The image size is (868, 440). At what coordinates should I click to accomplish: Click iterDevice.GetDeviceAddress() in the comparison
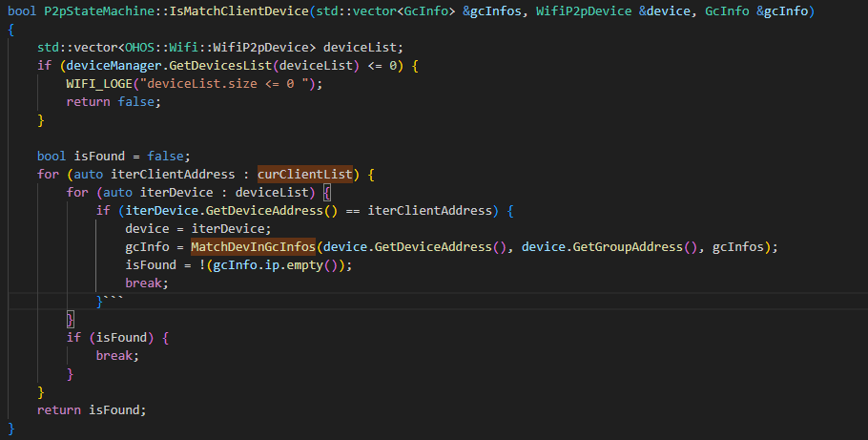click(x=232, y=211)
